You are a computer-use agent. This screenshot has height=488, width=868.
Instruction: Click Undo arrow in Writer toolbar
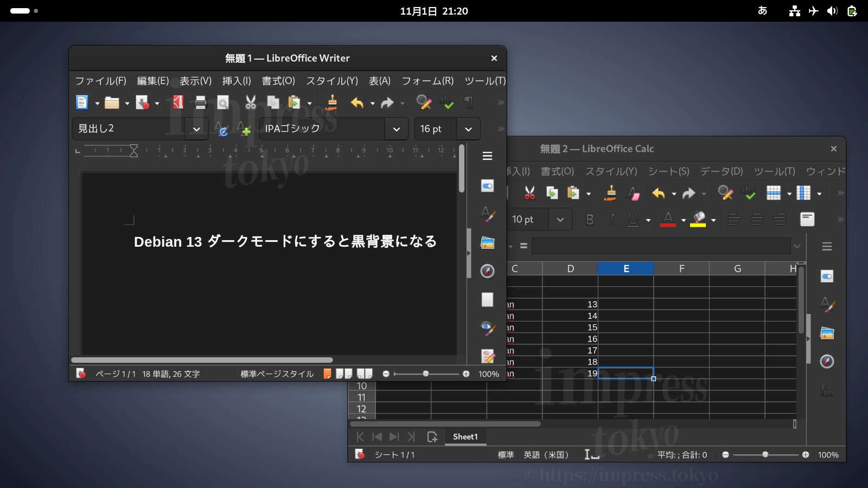pos(357,102)
